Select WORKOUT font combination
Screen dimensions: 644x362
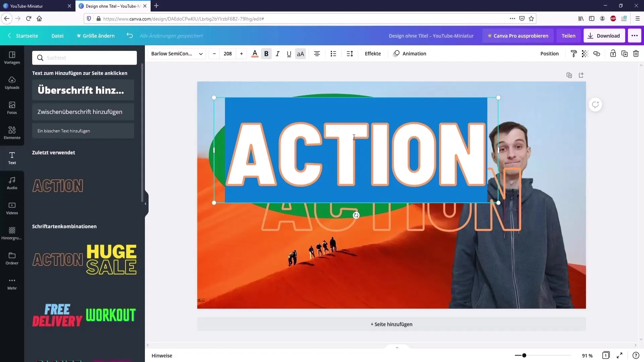click(x=111, y=315)
